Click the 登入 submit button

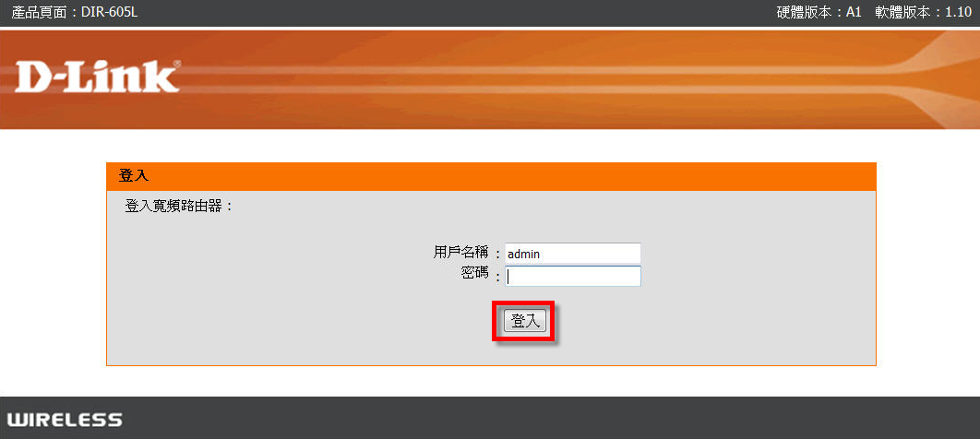[525, 321]
